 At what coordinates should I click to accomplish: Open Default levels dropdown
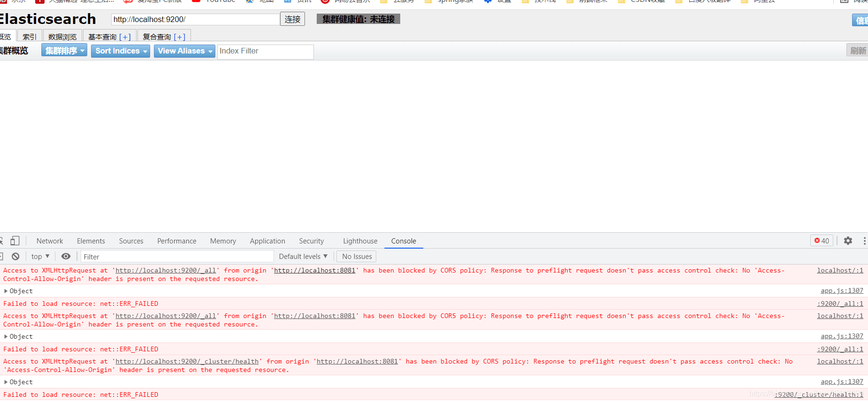pos(303,256)
